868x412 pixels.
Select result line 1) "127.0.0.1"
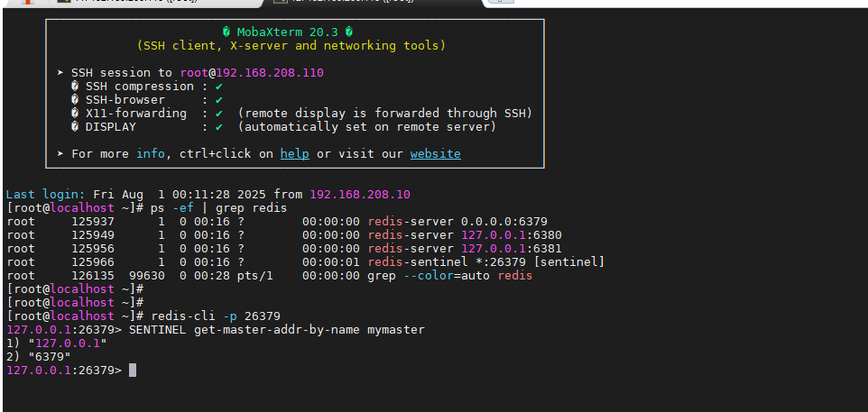point(57,343)
